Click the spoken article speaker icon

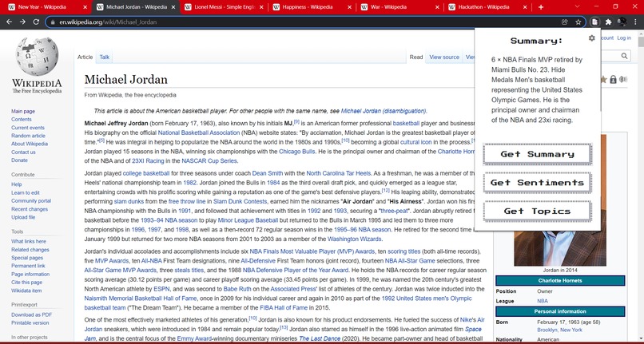[623, 80]
